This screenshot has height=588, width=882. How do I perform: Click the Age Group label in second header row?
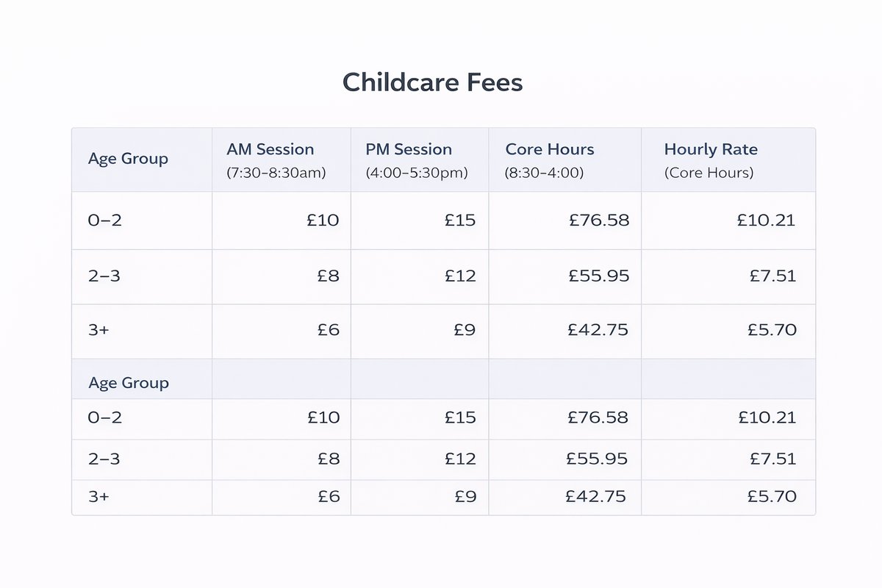coord(128,383)
